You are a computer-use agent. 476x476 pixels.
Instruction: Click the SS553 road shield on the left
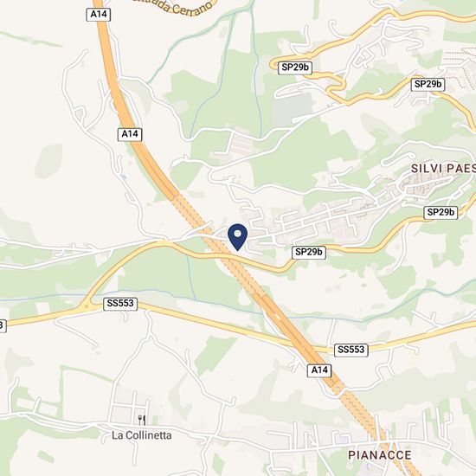pyautogui.click(x=120, y=304)
